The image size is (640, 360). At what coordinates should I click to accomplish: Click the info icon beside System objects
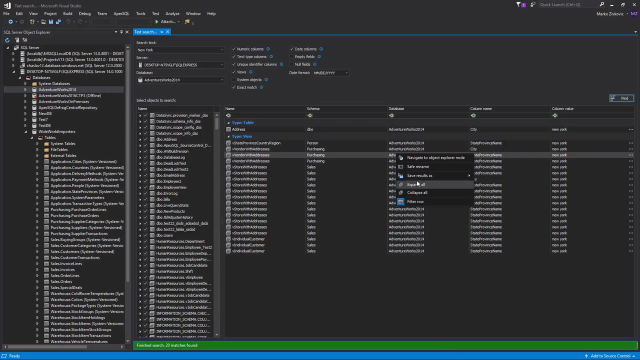[x=266, y=80]
